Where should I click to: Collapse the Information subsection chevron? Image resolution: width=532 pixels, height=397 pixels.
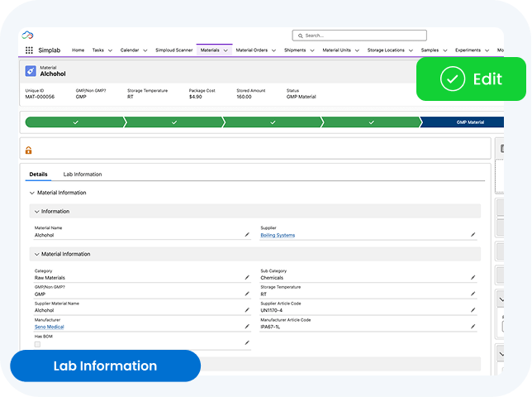37,212
